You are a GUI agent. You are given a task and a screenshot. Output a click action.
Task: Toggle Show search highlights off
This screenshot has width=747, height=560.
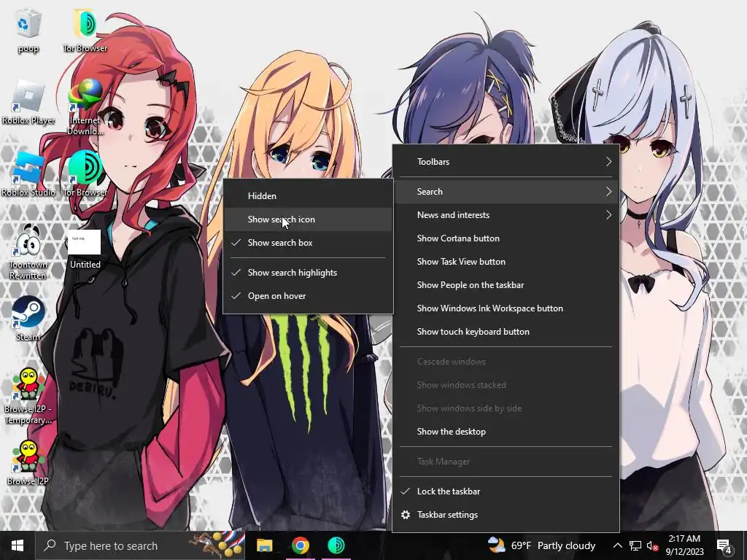click(308, 273)
